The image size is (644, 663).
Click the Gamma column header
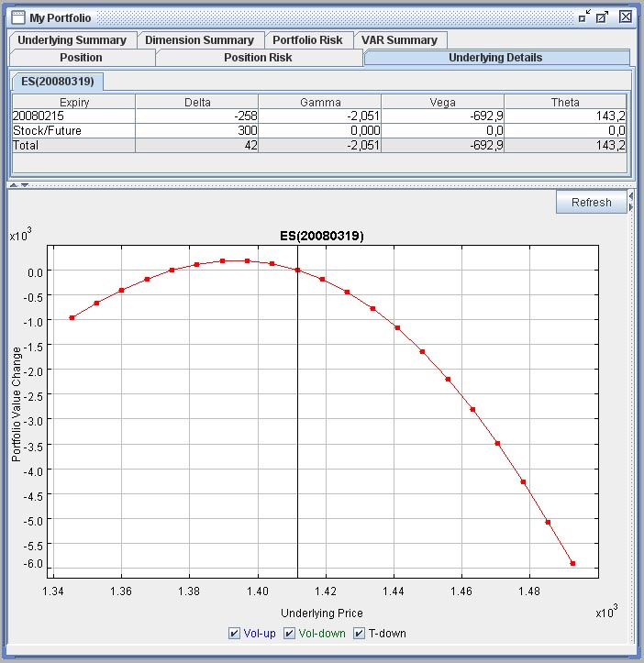tap(319, 103)
